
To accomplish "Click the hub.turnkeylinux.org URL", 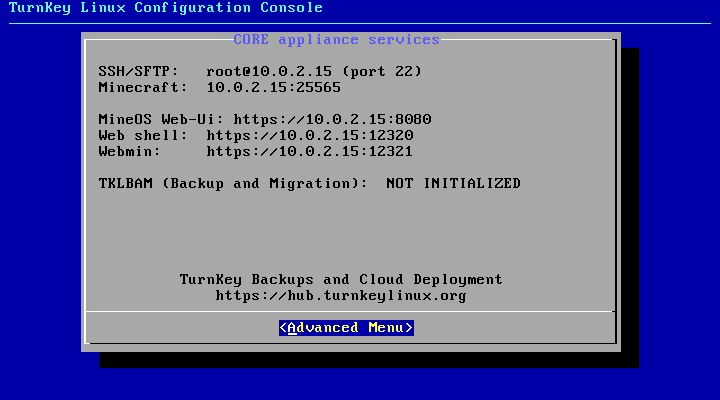I will (x=341, y=296).
